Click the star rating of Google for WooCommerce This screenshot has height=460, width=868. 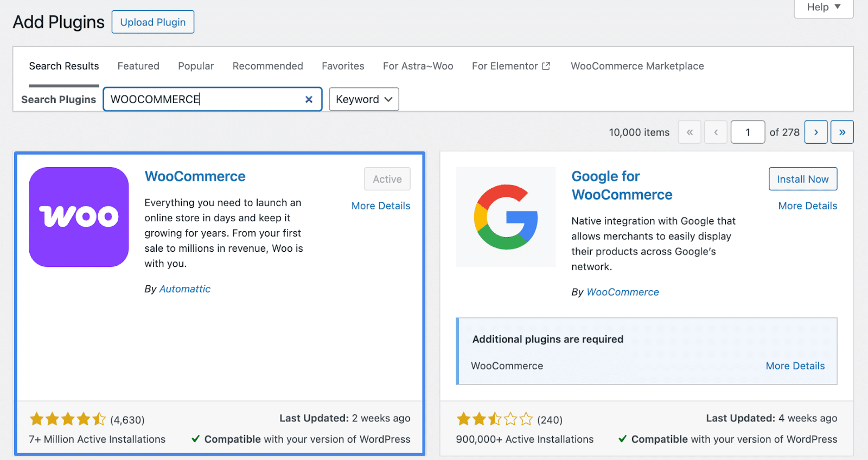495,419
